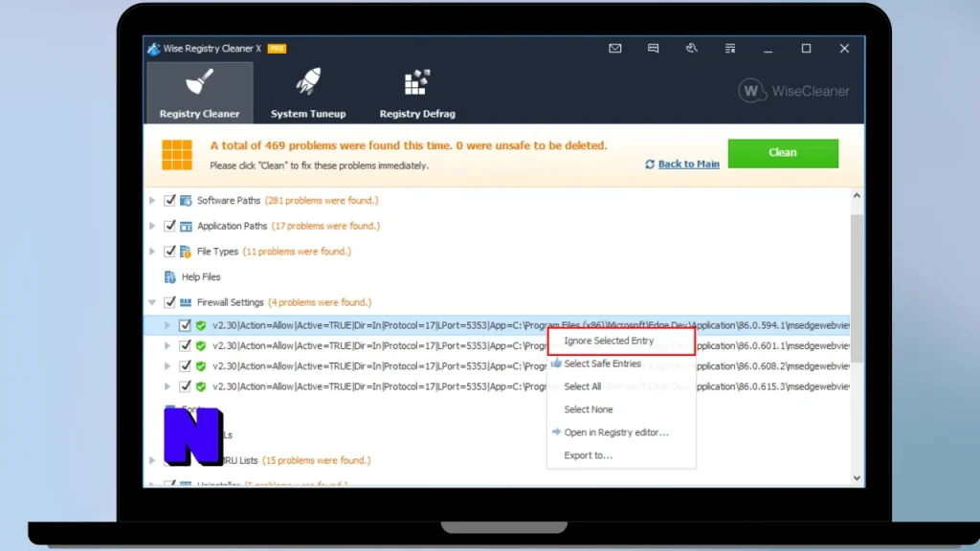Open the mail icon in title bar
Viewport: 980px width, 551px height.
(x=615, y=48)
